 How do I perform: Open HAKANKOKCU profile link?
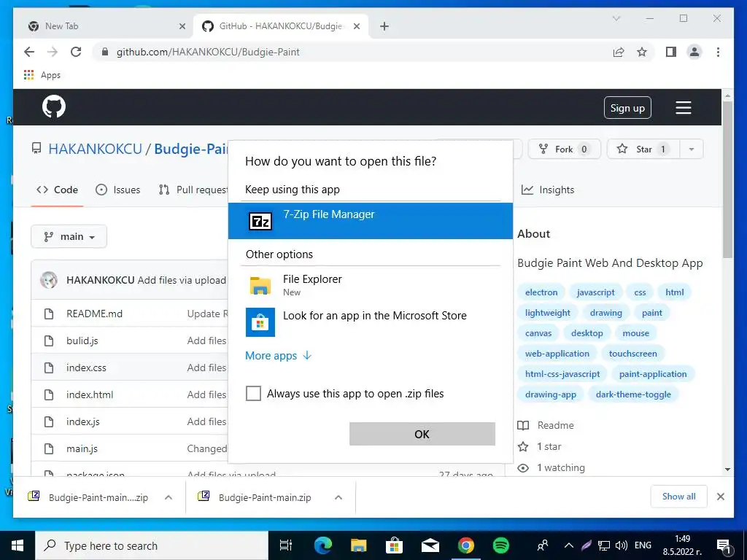click(96, 149)
